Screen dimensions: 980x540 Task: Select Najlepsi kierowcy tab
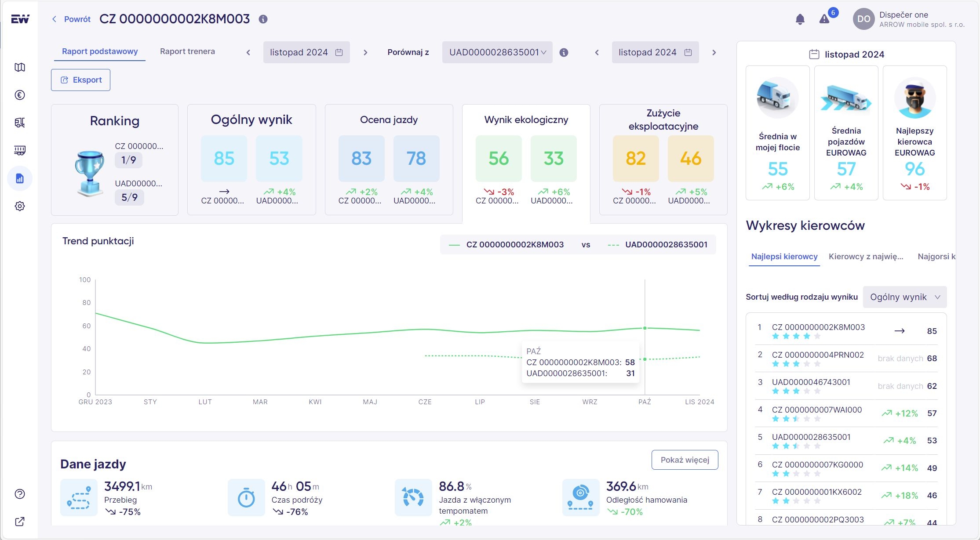(x=784, y=257)
